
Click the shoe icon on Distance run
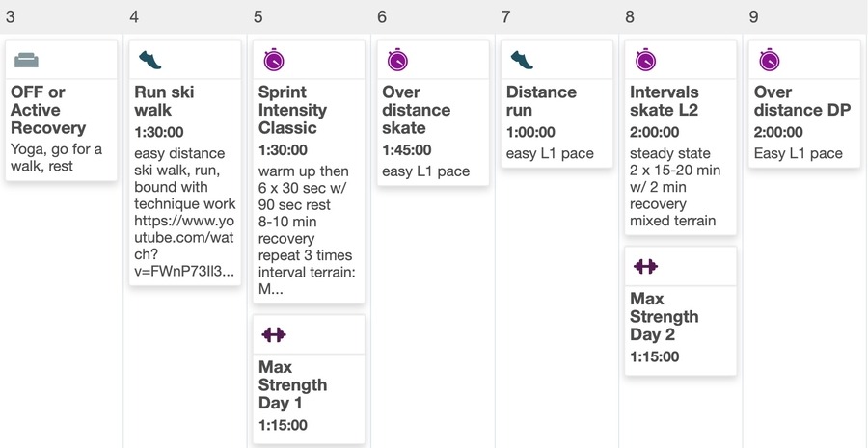coord(522,61)
